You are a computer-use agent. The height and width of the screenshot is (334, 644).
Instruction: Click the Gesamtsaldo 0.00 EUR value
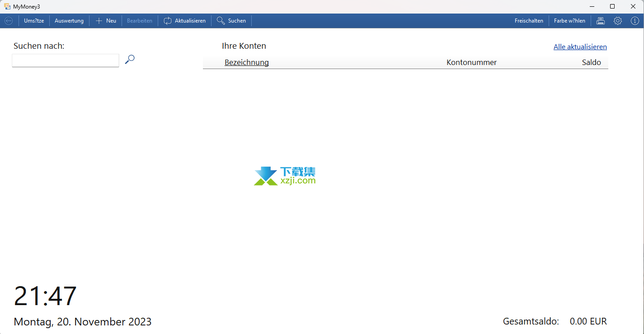coord(588,321)
